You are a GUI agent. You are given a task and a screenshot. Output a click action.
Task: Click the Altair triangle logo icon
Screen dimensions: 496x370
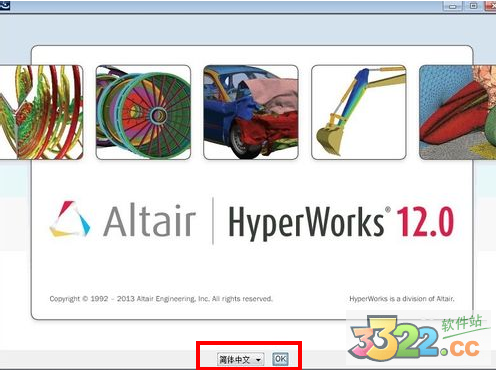click(x=70, y=219)
